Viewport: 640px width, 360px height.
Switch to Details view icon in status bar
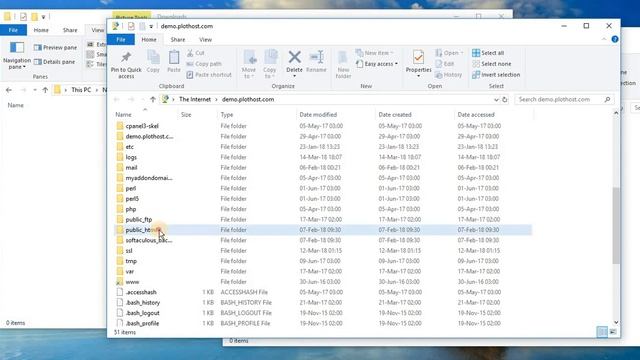(x=602, y=332)
